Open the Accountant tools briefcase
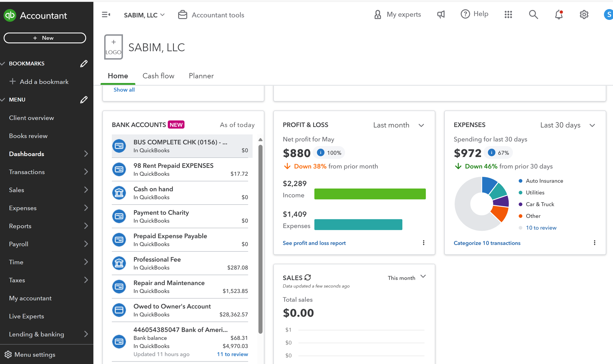The height and width of the screenshot is (364, 613). tap(182, 15)
